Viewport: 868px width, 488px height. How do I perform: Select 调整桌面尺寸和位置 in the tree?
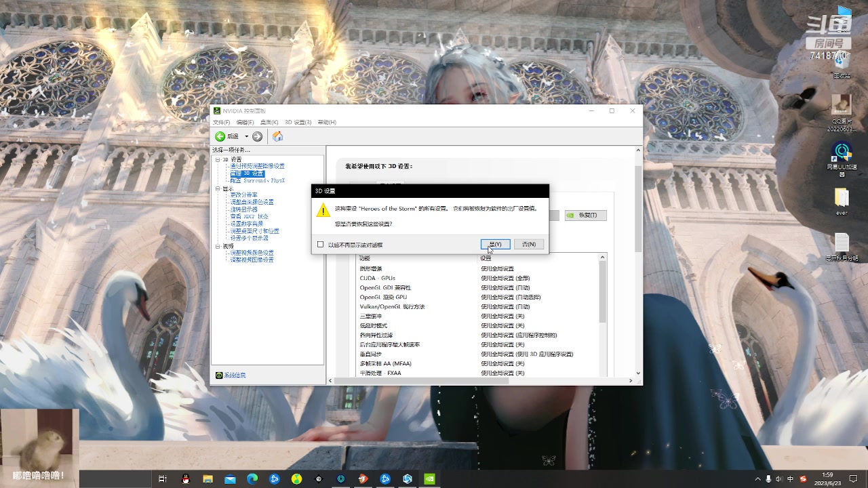[x=254, y=231]
